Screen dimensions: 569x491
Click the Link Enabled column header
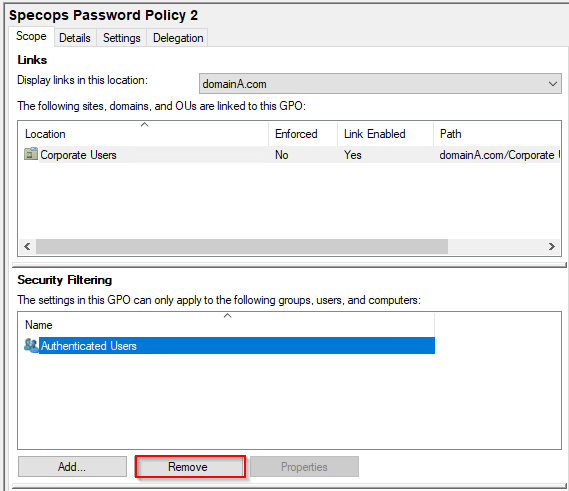pyautogui.click(x=385, y=134)
